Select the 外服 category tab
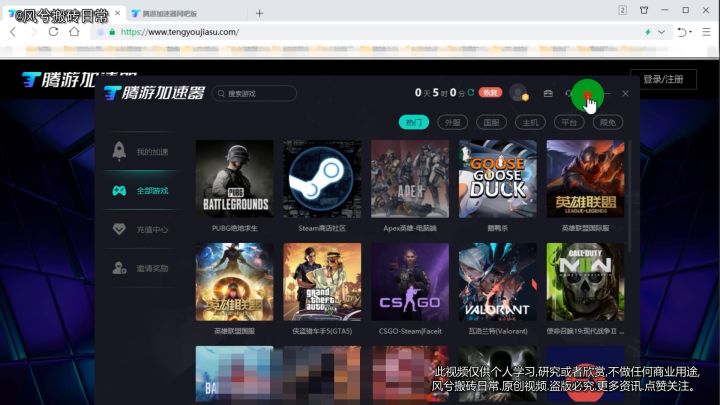 click(452, 123)
